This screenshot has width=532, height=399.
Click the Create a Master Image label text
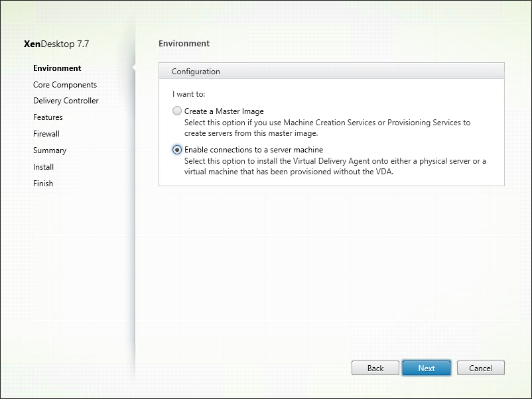pyautogui.click(x=224, y=111)
